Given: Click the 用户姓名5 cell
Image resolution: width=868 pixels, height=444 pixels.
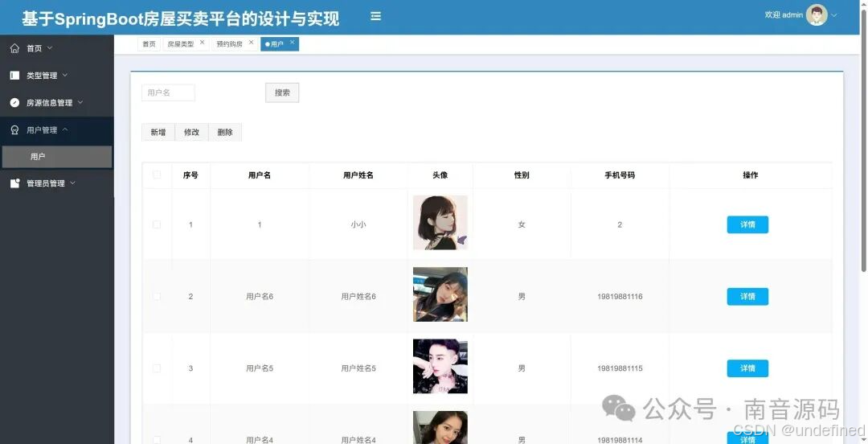Looking at the screenshot, I should pos(358,368).
